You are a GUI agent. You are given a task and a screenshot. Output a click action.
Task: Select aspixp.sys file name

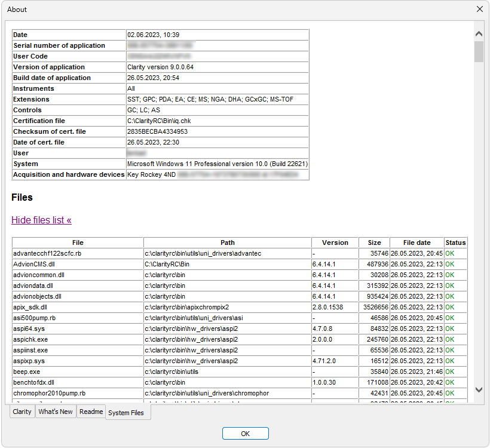29,361
